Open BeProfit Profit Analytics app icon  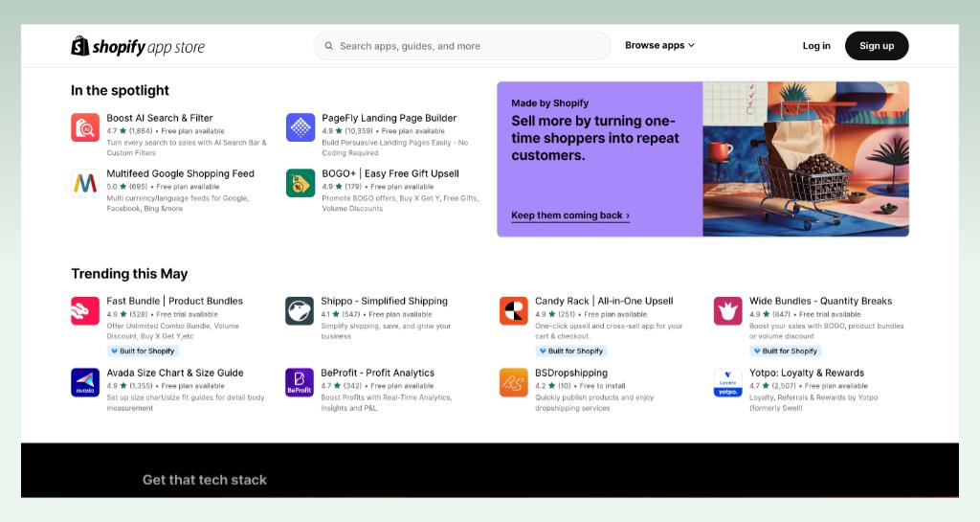click(x=300, y=382)
